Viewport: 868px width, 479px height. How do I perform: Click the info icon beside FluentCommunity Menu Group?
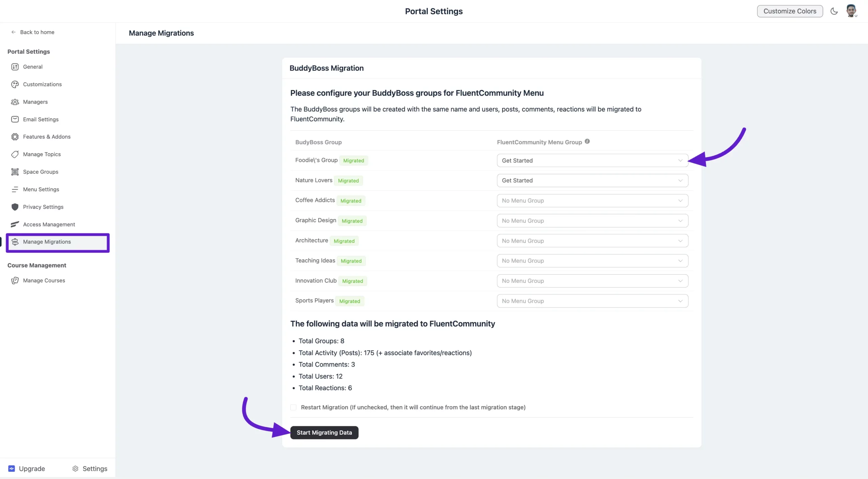point(587,142)
